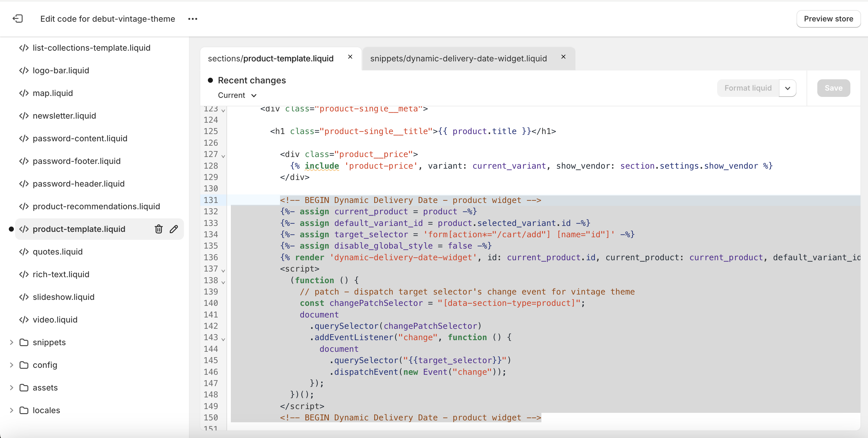The height and width of the screenshot is (438, 868).
Task: Open the Current version dropdown
Action: click(237, 95)
